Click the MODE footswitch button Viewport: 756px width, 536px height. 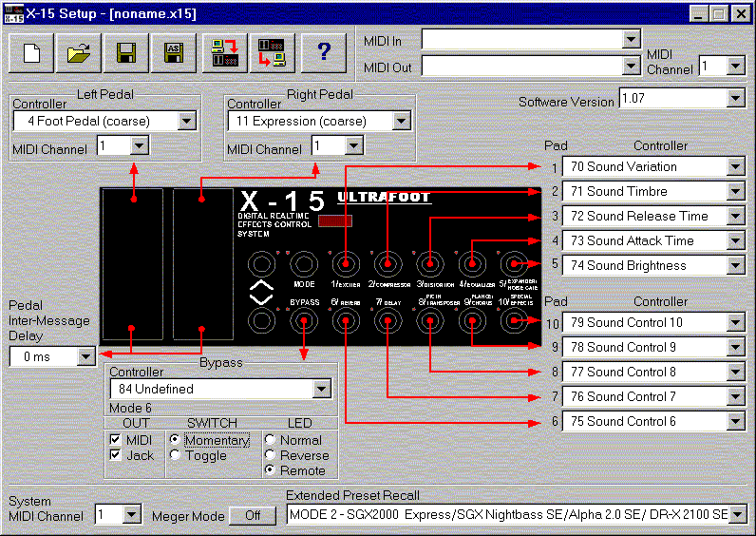304,264
